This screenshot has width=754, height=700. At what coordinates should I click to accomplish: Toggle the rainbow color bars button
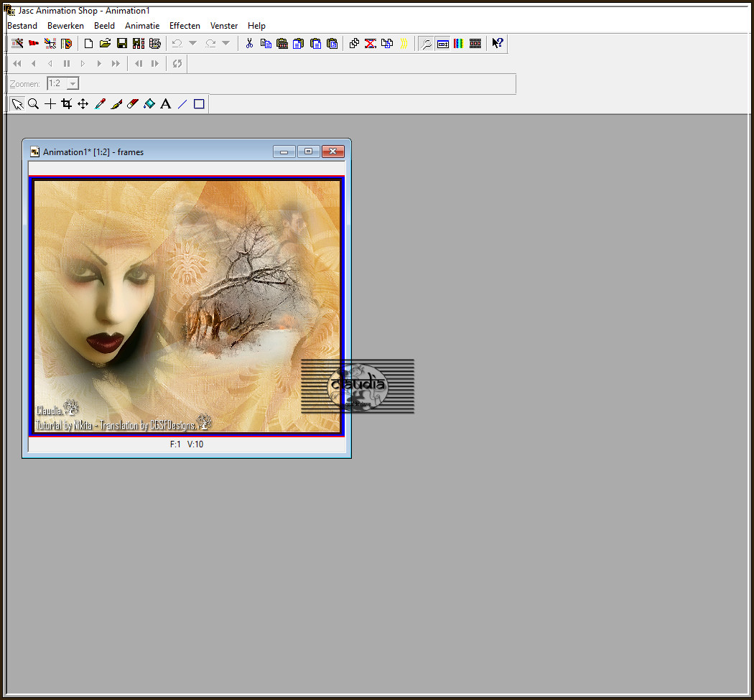tap(459, 44)
